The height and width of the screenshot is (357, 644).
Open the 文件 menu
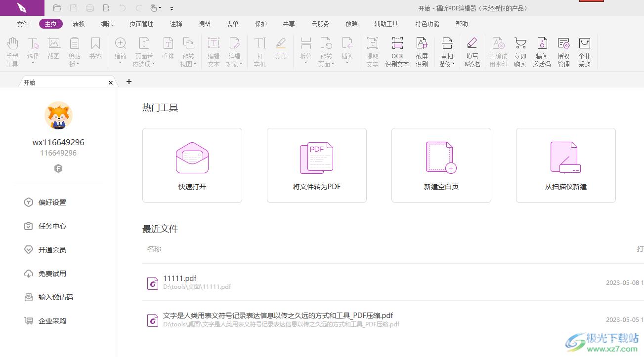pyautogui.click(x=23, y=24)
